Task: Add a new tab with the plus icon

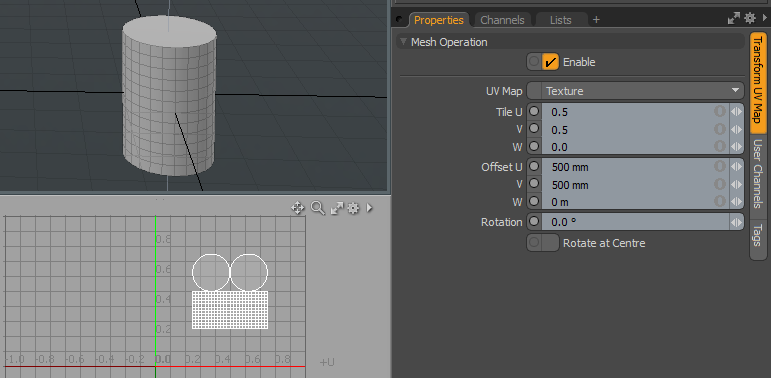Action: coord(596,20)
